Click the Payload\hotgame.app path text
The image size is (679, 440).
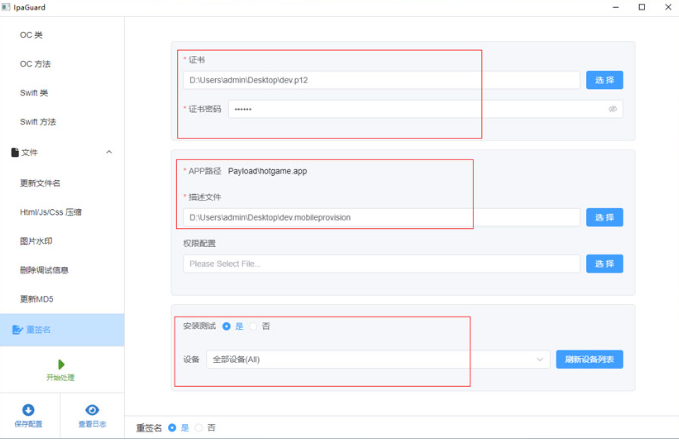click(268, 171)
